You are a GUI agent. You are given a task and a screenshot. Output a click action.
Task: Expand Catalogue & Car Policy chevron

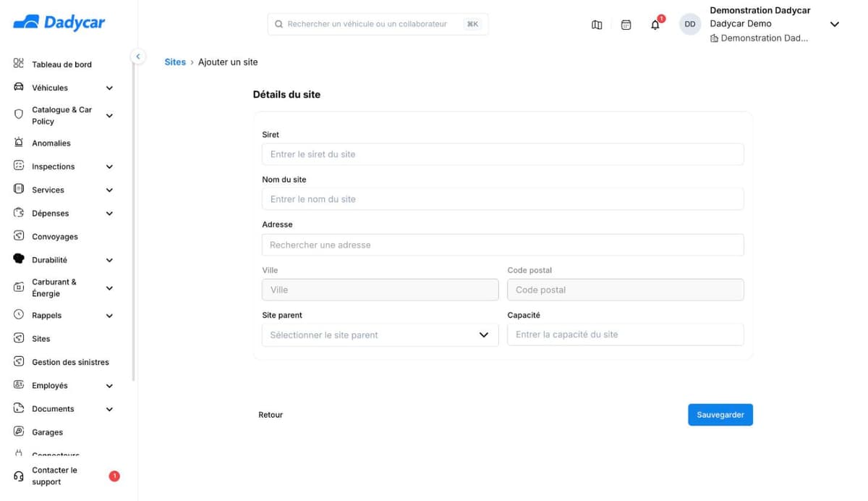(x=109, y=116)
